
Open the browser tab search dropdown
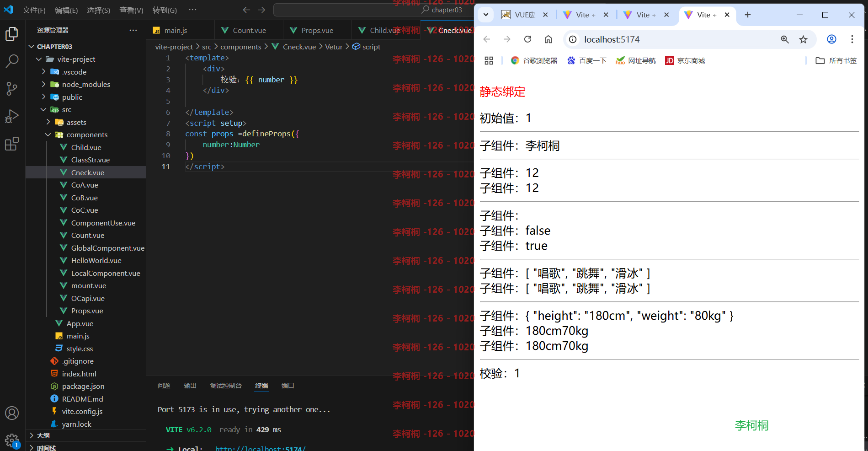[x=486, y=15]
